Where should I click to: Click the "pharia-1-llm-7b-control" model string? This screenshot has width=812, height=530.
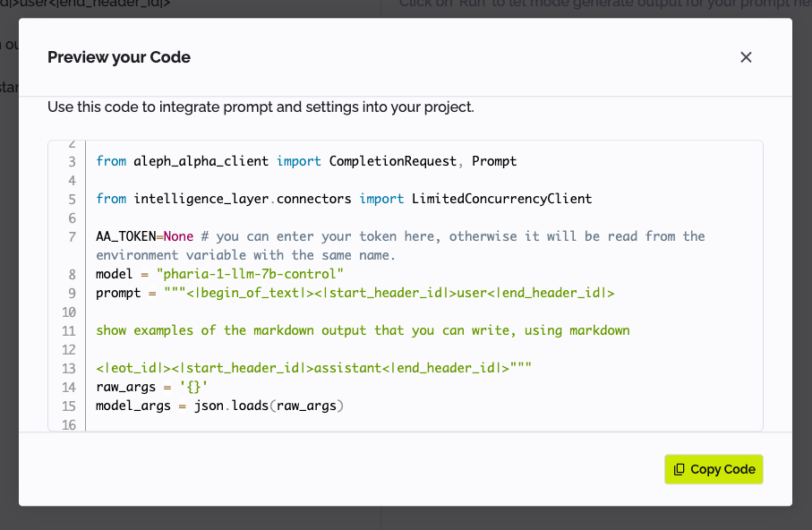coord(250,274)
